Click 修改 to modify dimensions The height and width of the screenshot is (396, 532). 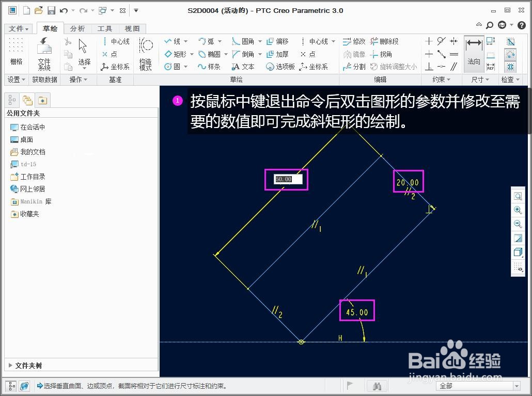[354, 41]
